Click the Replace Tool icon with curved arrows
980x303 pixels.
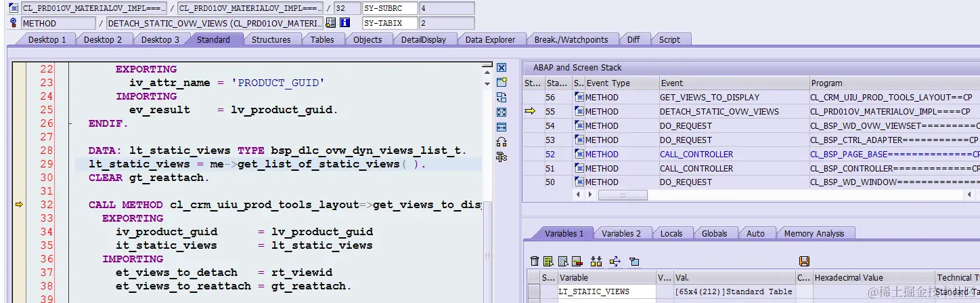(x=502, y=97)
